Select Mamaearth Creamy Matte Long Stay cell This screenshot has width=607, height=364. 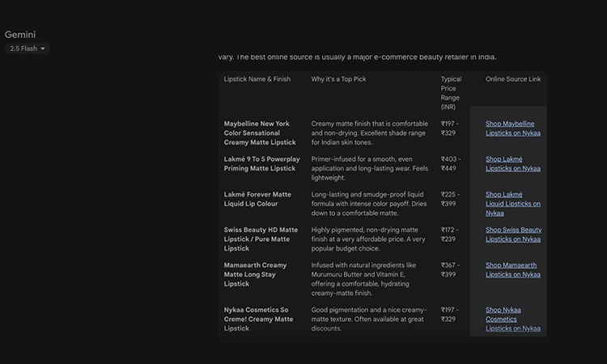point(256,274)
